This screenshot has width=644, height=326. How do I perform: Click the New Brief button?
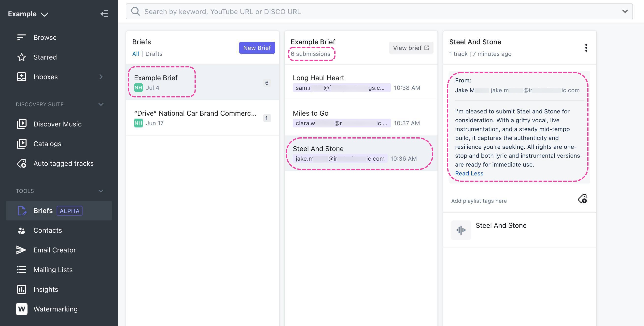257,47
